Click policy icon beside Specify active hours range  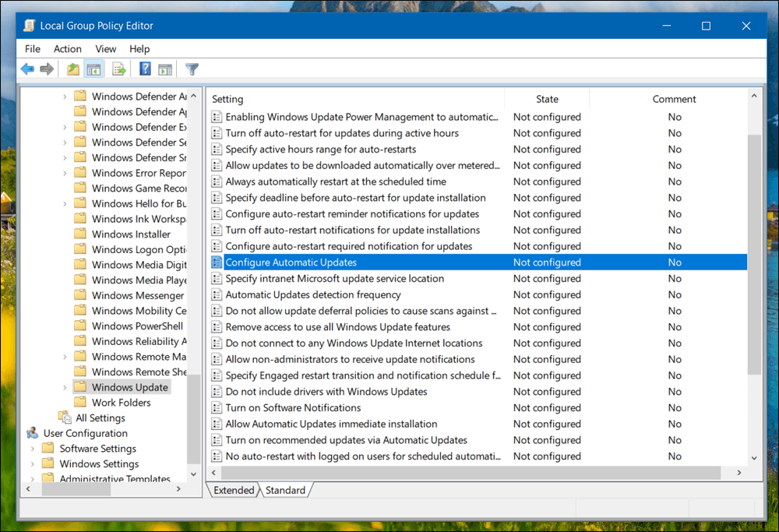point(217,149)
